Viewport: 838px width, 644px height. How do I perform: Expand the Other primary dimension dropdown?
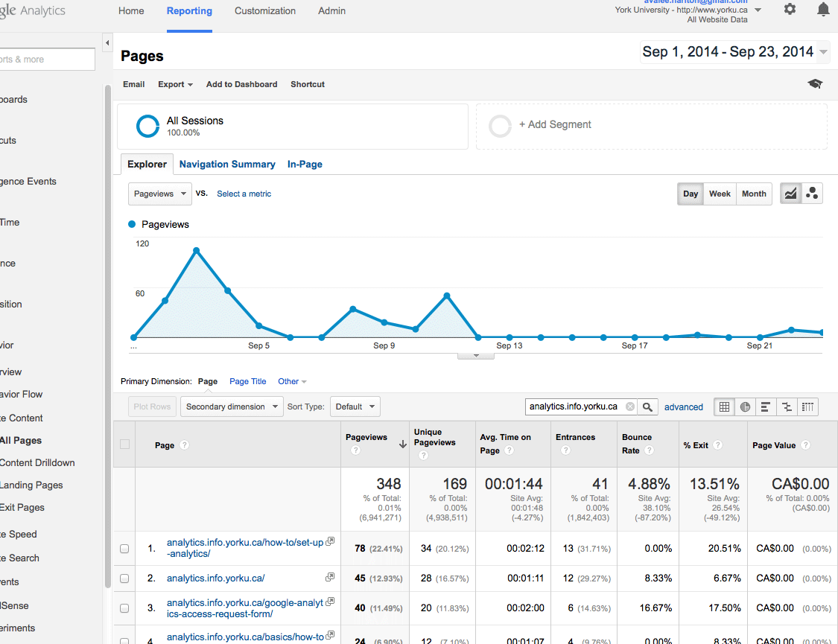coord(292,381)
